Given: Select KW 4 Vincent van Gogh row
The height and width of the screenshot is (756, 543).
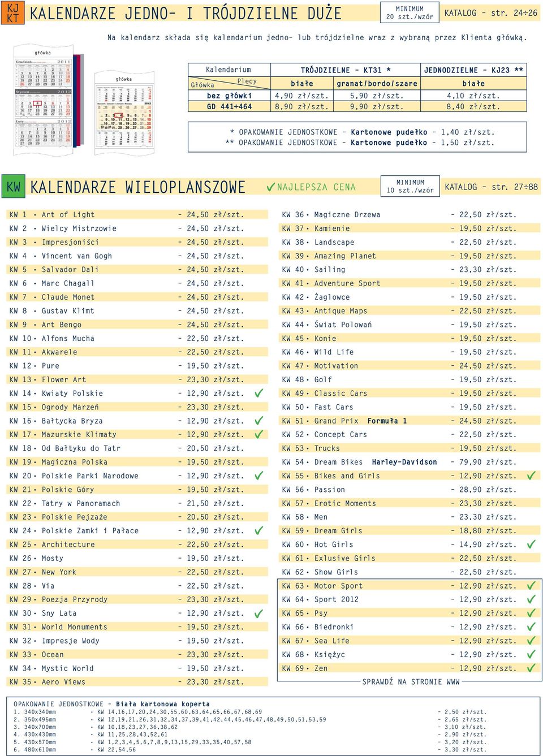Looking at the screenshot, I should [x=137, y=256].
